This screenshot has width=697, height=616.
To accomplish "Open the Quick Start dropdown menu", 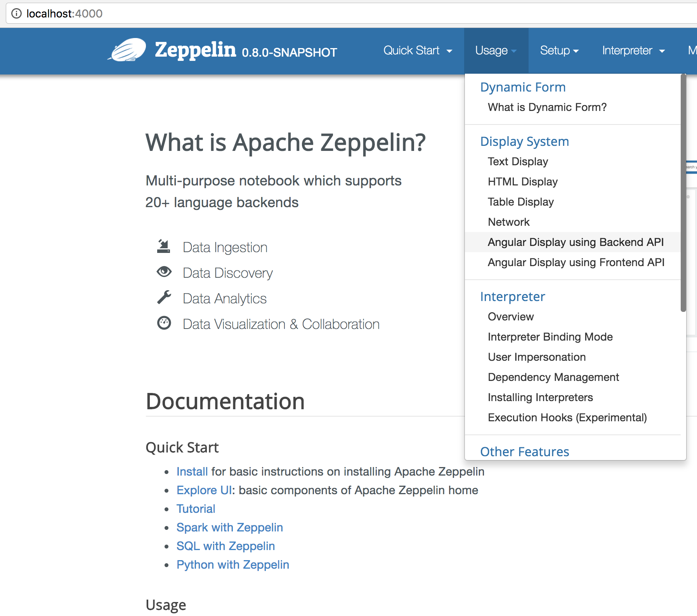I will point(418,50).
